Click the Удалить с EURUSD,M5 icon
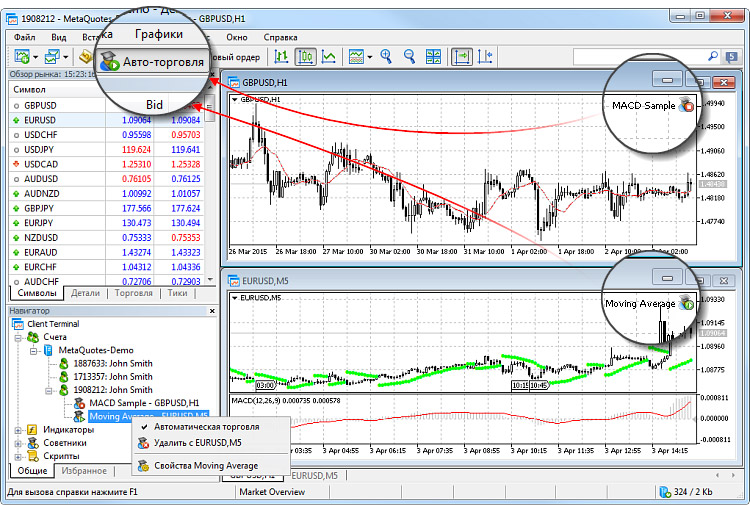The width and height of the screenshot is (750, 505). pyautogui.click(x=143, y=443)
